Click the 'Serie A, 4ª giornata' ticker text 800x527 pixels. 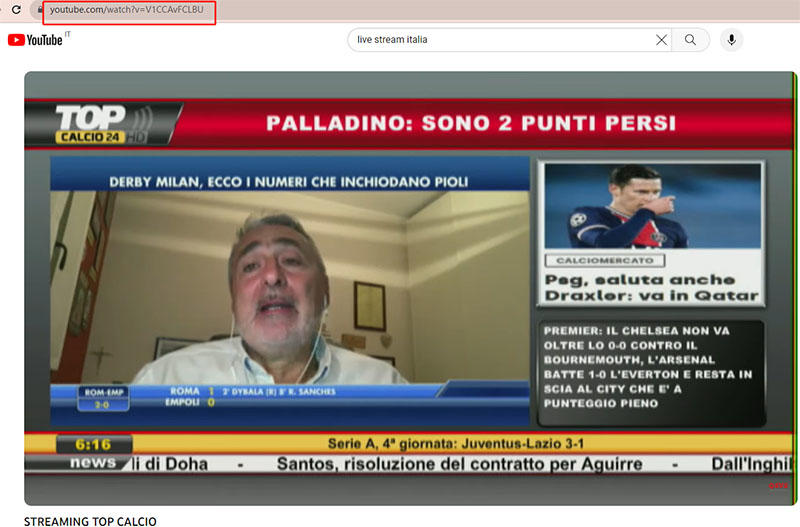455,443
